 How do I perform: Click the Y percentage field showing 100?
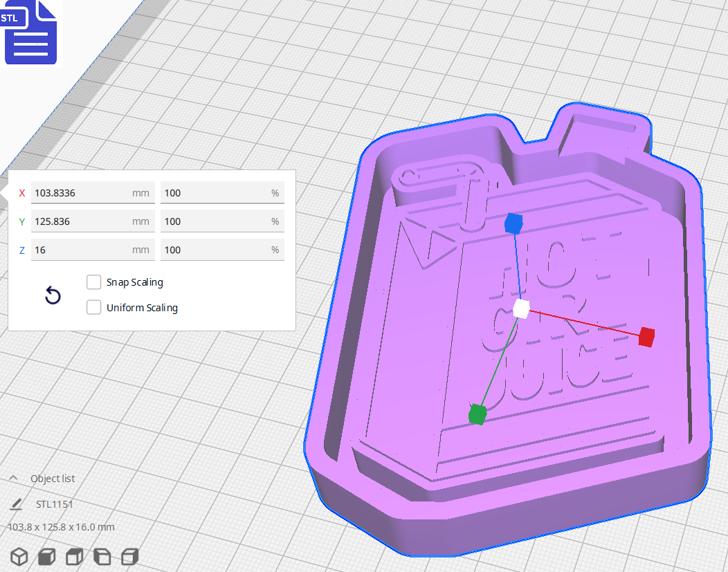tap(222, 221)
